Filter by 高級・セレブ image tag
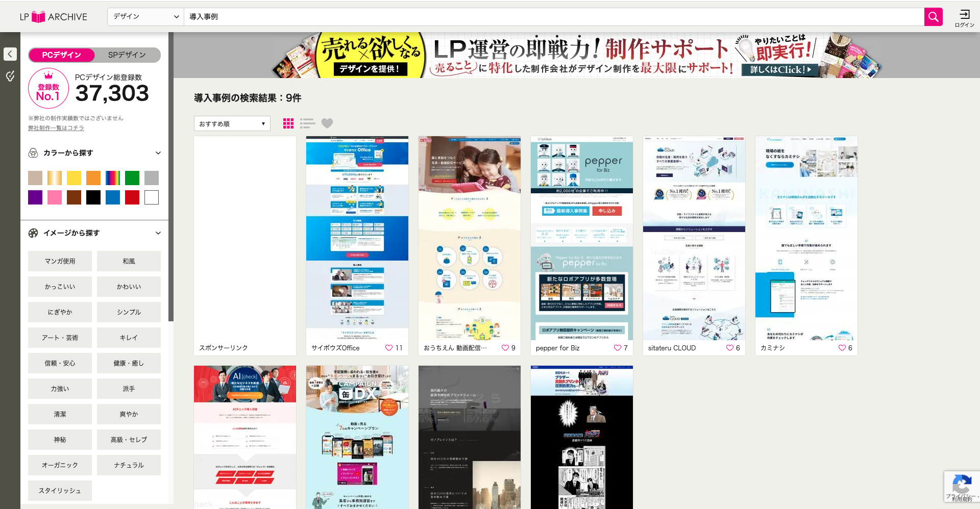The image size is (980, 509). click(x=129, y=440)
